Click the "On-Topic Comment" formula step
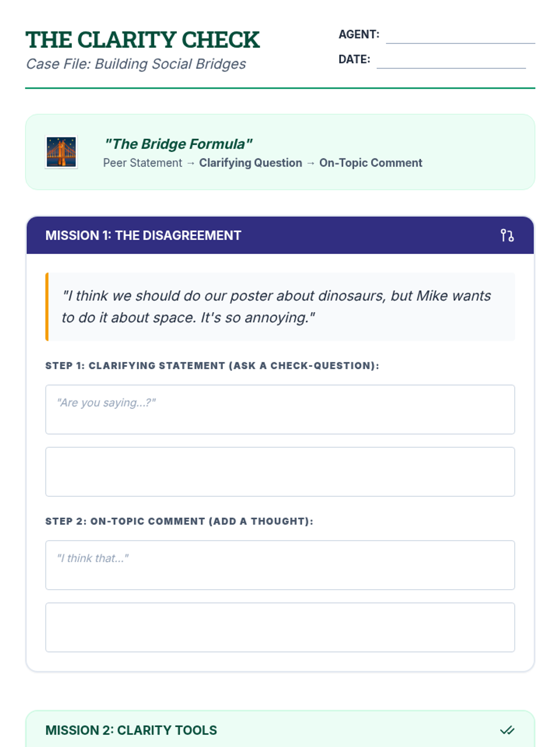 pos(371,163)
